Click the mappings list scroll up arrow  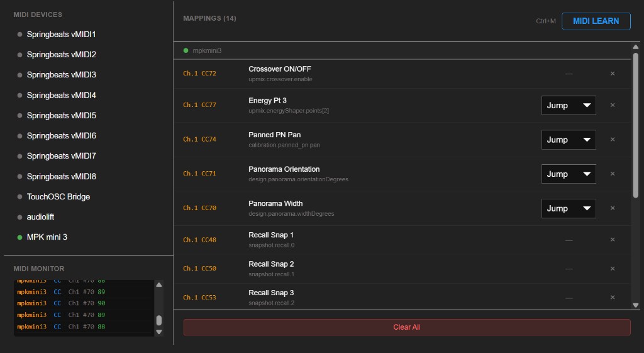click(636, 47)
